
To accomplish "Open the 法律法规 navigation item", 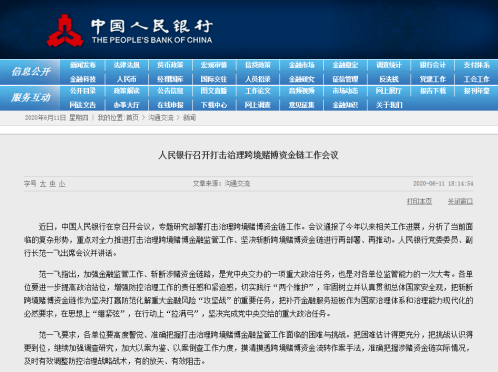I will [126, 65].
